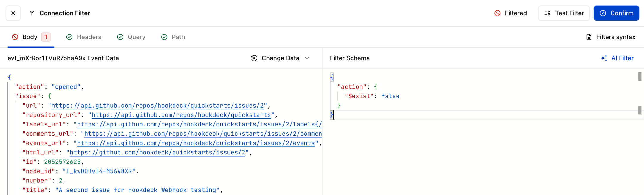This screenshot has height=195, width=644.
Task: Select the Body tab badge showing 1
Action: click(46, 37)
